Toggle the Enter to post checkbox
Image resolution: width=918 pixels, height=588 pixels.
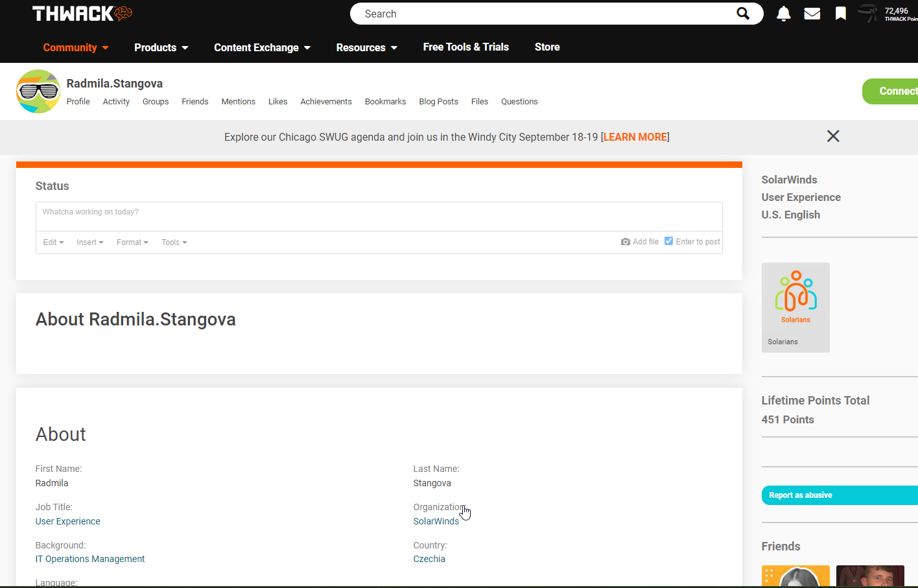click(x=669, y=241)
